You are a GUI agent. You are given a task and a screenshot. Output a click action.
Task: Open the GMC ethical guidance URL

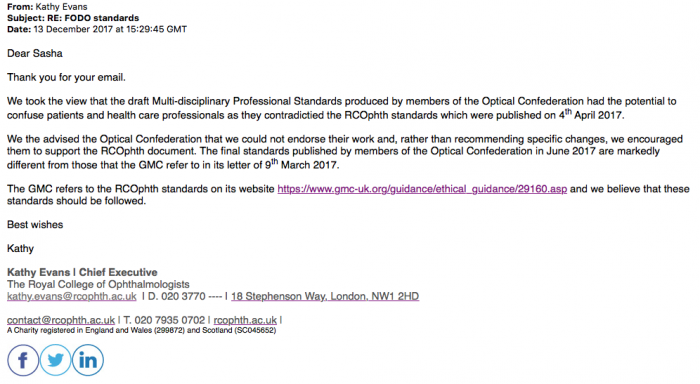click(422, 189)
